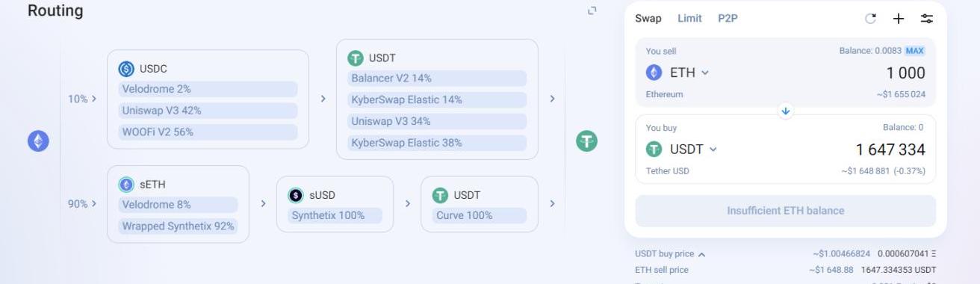Click the MAX balance button
This screenshot has height=284, width=980.
(x=915, y=51)
